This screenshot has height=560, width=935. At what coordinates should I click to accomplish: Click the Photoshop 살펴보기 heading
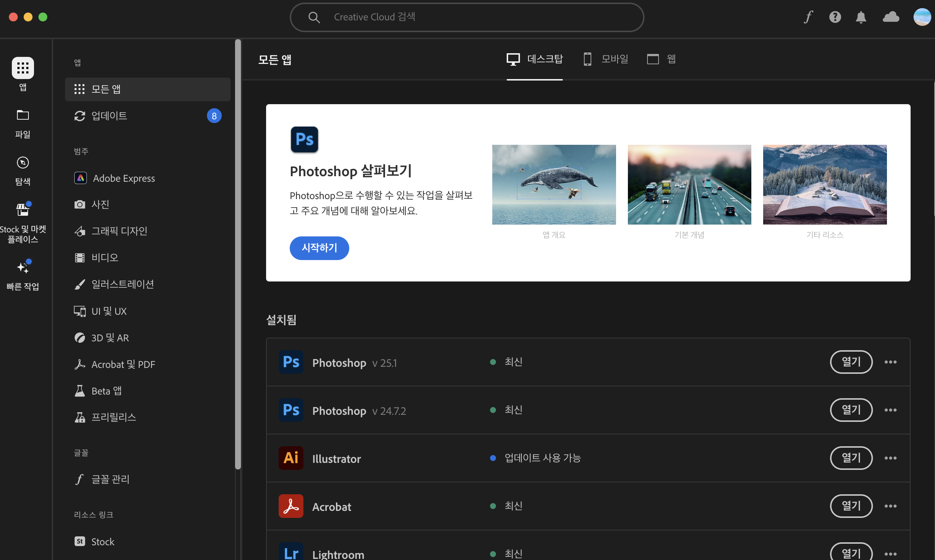pos(351,171)
